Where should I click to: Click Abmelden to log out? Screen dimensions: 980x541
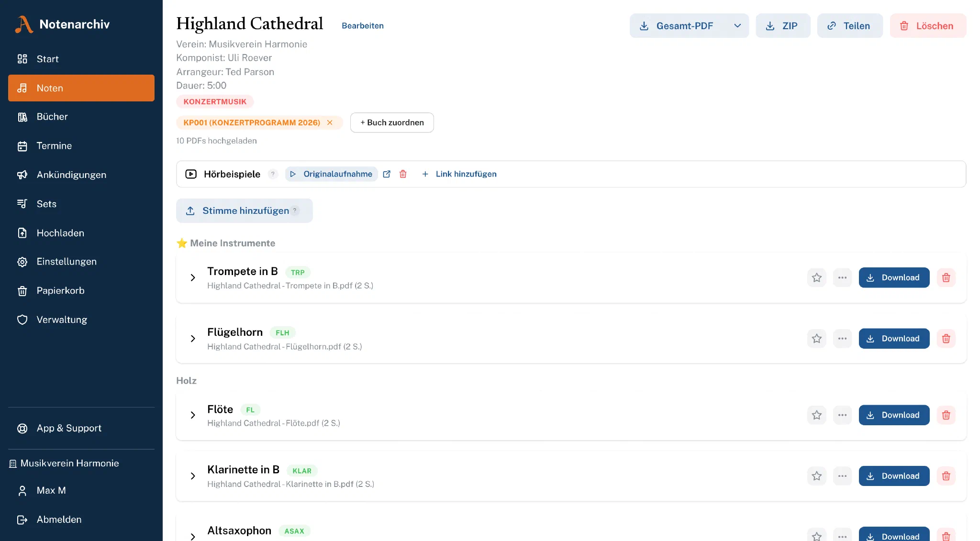pos(81,519)
